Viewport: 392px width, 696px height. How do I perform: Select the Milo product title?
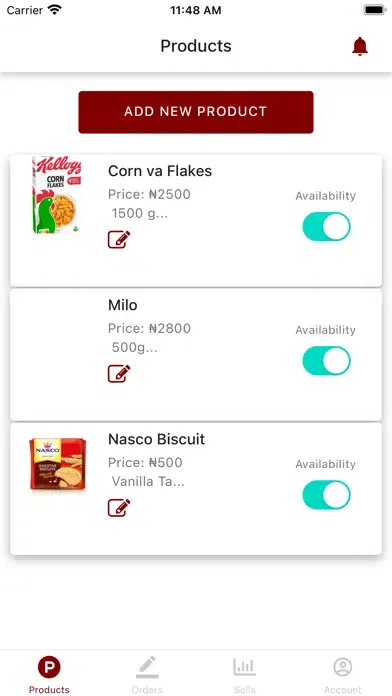coord(123,305)
